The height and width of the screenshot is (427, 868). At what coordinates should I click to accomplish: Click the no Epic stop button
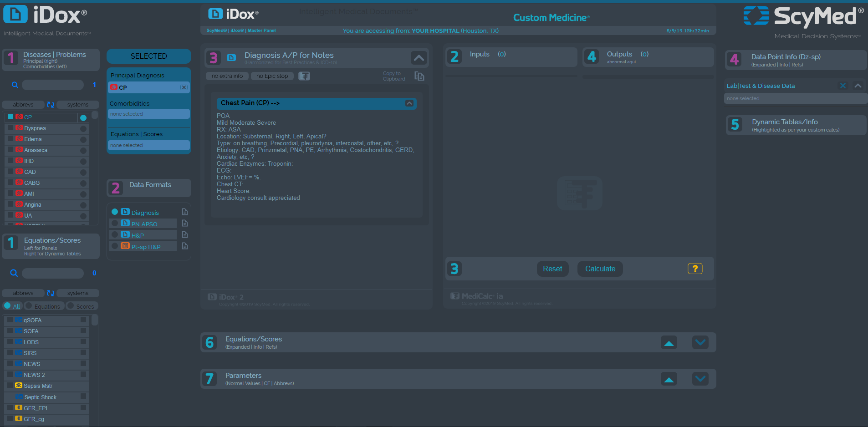pos(272,76)
